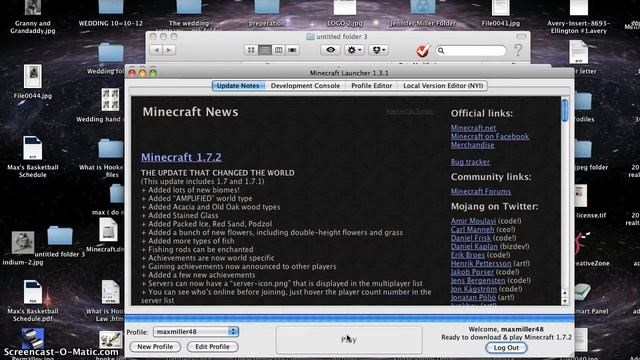
Task: Click the news pane scrollbar thumb
Action: point(564,110)
